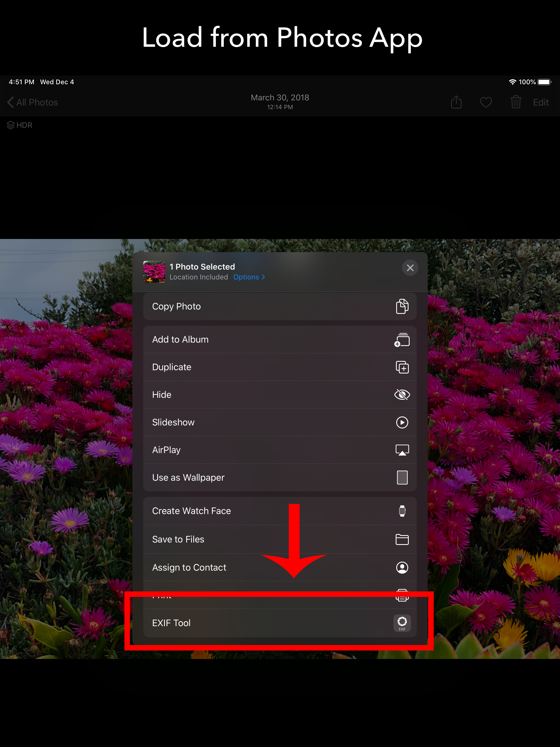Tap the AirPlay screen icon
The width and height of the screenshot is (560, 747).
(x=402, y=450)
